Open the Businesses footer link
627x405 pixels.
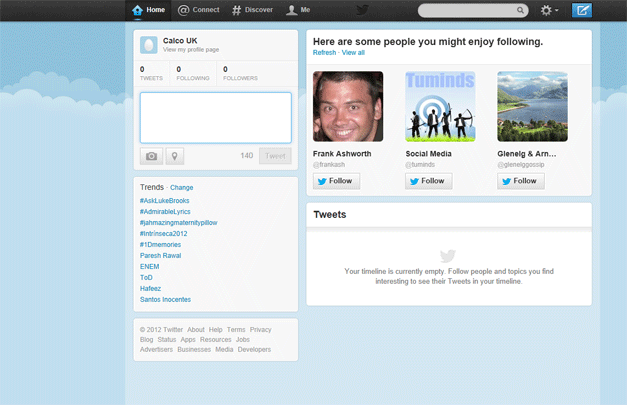(194, 350)
